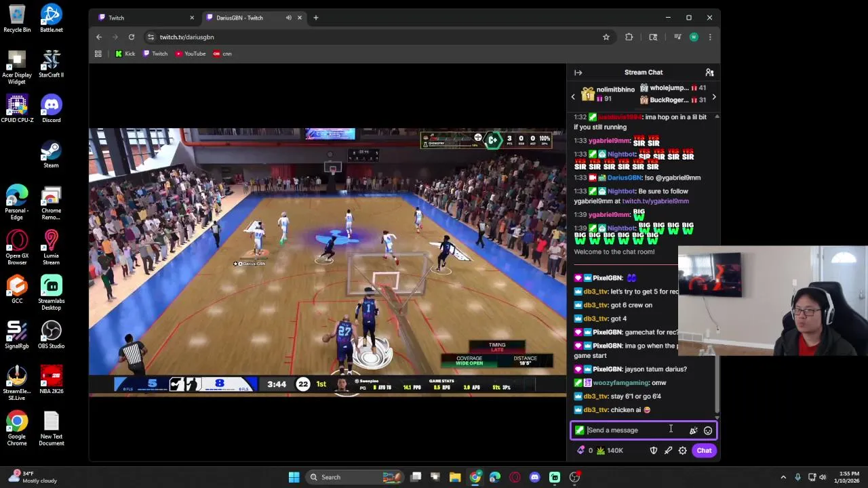Open the celebration party popper icon
Viewport: 868px width, 488px height.
point(693,430)
